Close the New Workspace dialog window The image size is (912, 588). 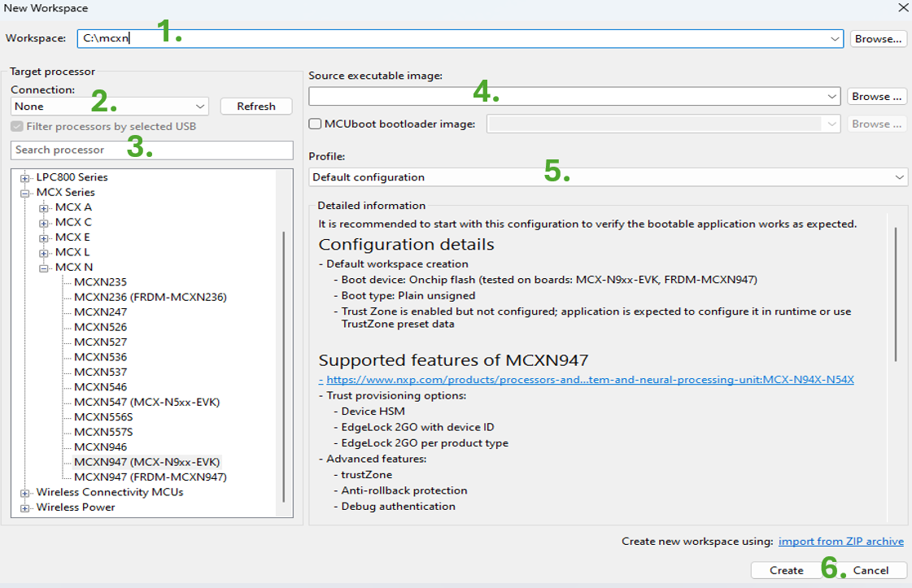(902, 8)
